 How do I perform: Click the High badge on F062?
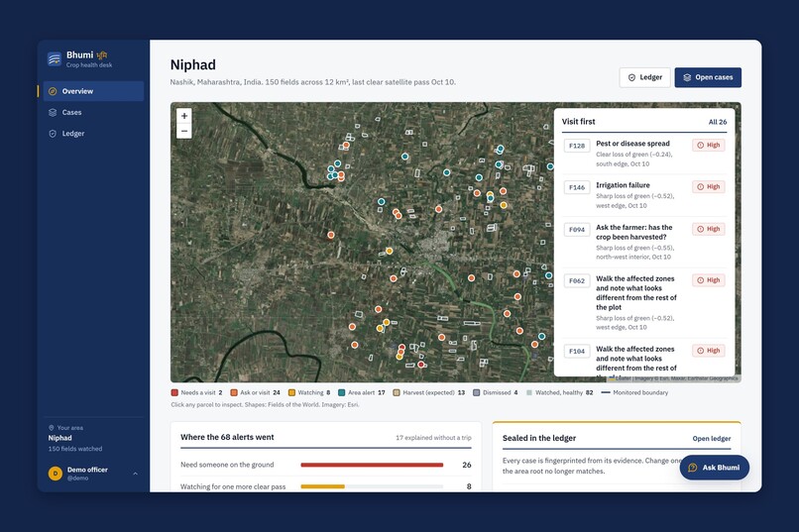[x=709, y=280]
